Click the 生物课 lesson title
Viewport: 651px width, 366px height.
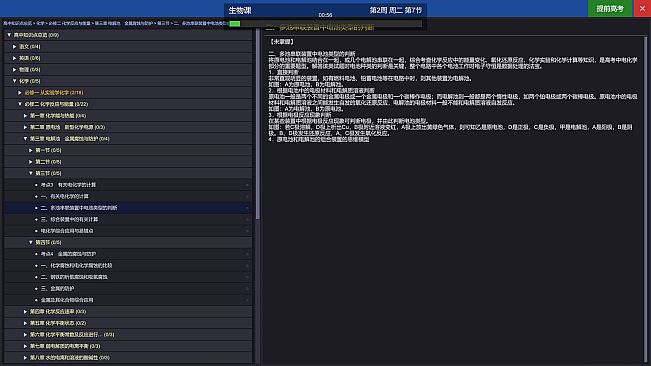(240, 10)
